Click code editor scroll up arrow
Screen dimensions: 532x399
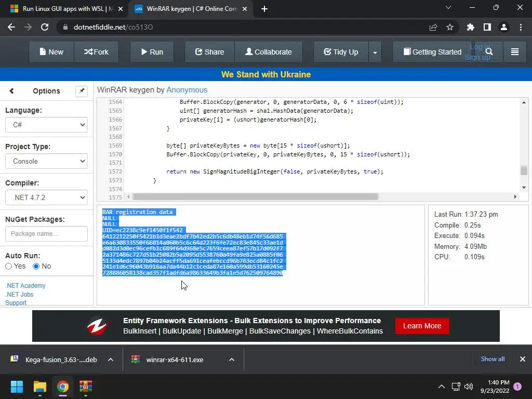pyautogui.click(x=524, y=102)
